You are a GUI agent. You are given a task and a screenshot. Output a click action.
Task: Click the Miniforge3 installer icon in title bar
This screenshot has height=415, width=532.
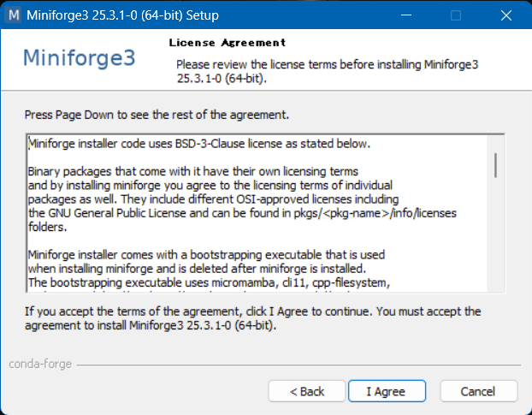(14, 15)
